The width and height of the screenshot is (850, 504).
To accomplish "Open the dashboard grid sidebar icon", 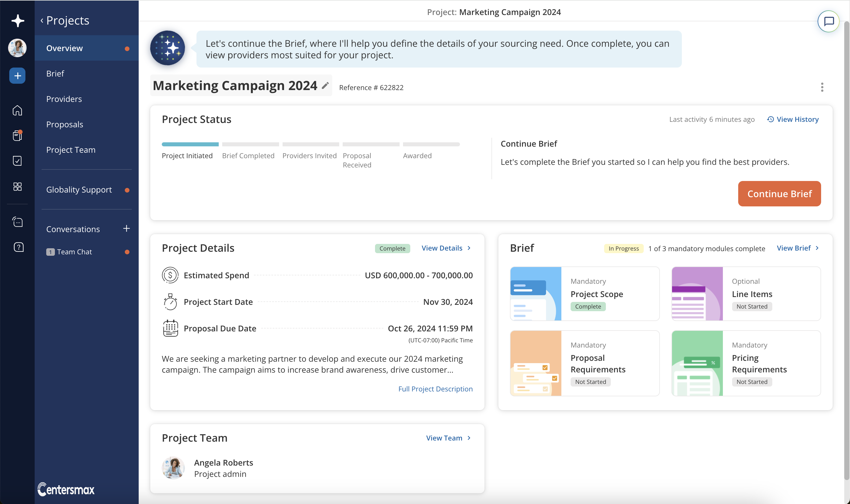I will (x=17, y=186).
